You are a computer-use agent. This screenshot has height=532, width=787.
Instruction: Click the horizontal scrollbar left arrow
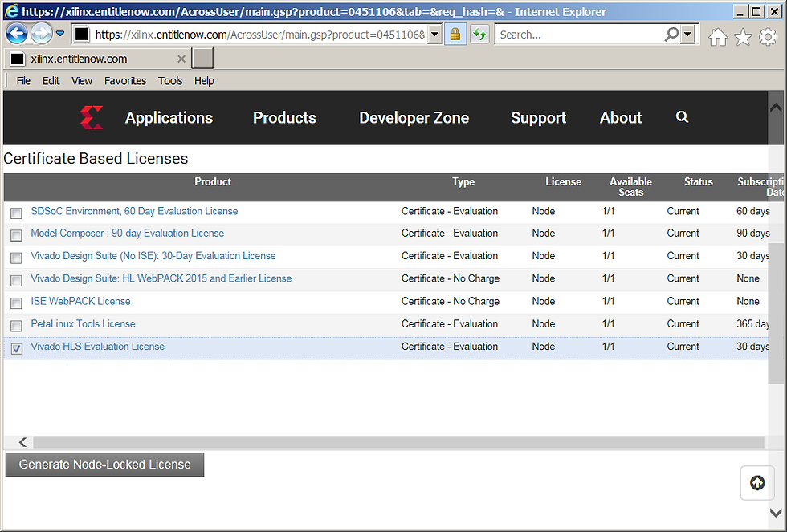22,442
